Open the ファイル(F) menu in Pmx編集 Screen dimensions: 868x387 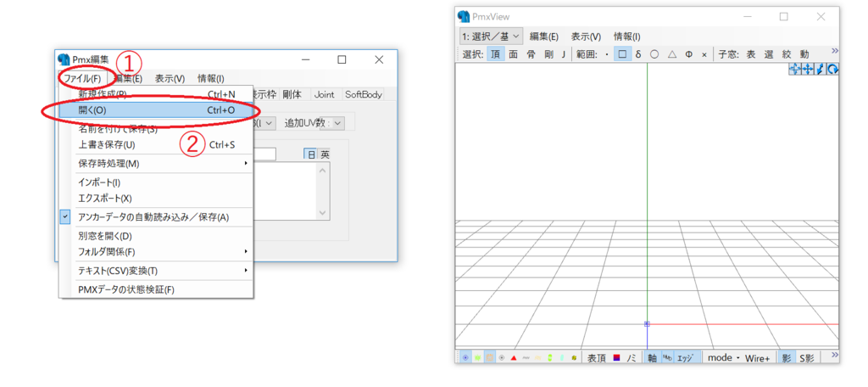click(81, 79)
